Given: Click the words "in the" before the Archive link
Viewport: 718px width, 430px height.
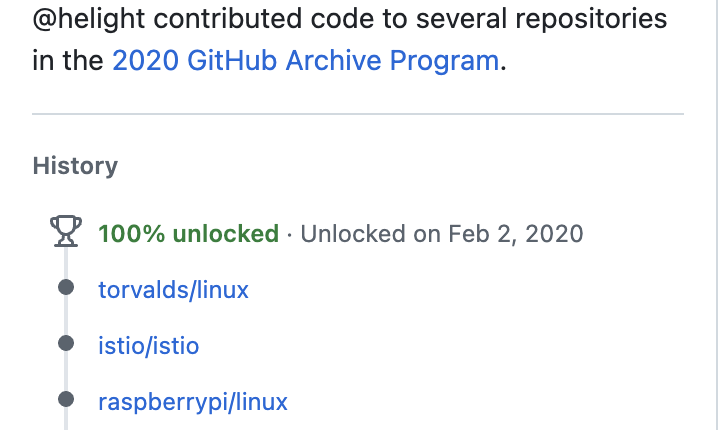Looking at the screenshot, I should (x=68, y=60).
